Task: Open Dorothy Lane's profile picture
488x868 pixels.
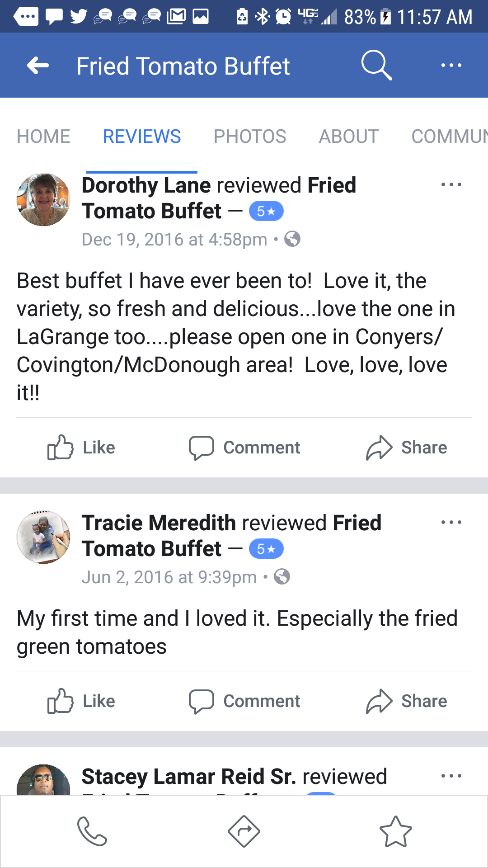Action: pyautogui.click(x=43, y=200)
